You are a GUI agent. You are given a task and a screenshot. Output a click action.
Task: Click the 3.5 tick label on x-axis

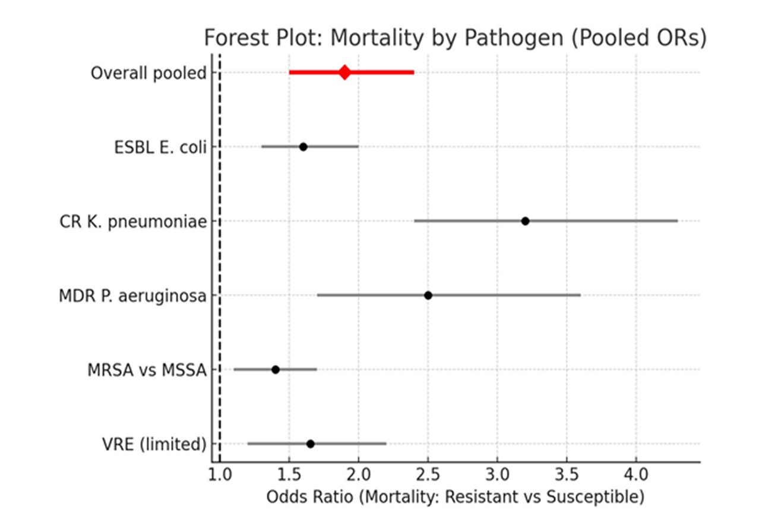[567, 476]
